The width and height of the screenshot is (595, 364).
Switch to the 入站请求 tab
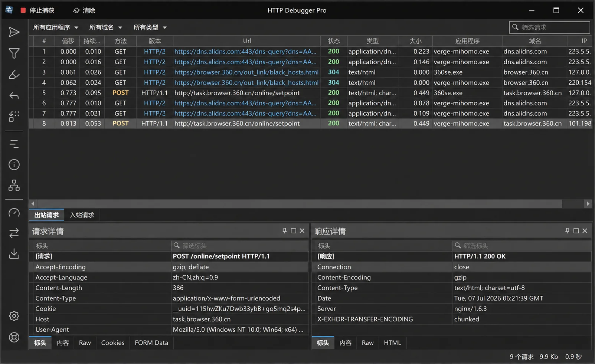pyautogui.click(x=82, y=215)
